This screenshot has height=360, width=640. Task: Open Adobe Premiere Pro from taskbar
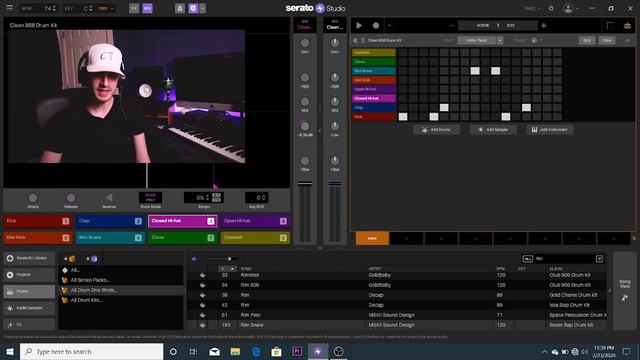[297, 351]
